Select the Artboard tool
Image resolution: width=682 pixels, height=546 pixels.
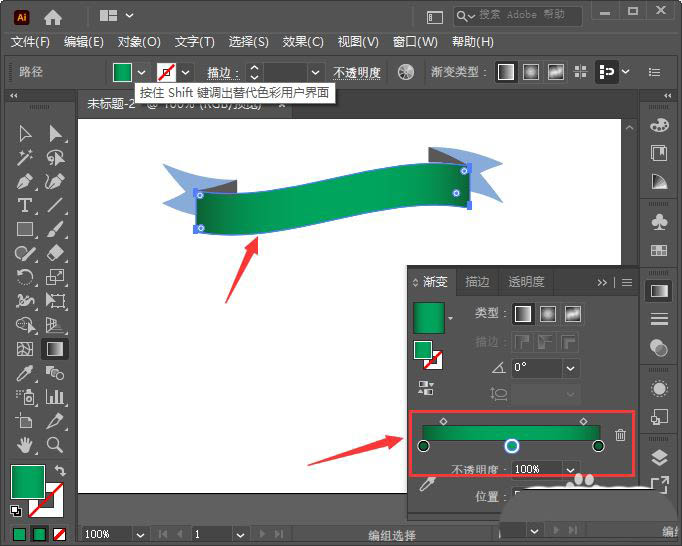25,421
